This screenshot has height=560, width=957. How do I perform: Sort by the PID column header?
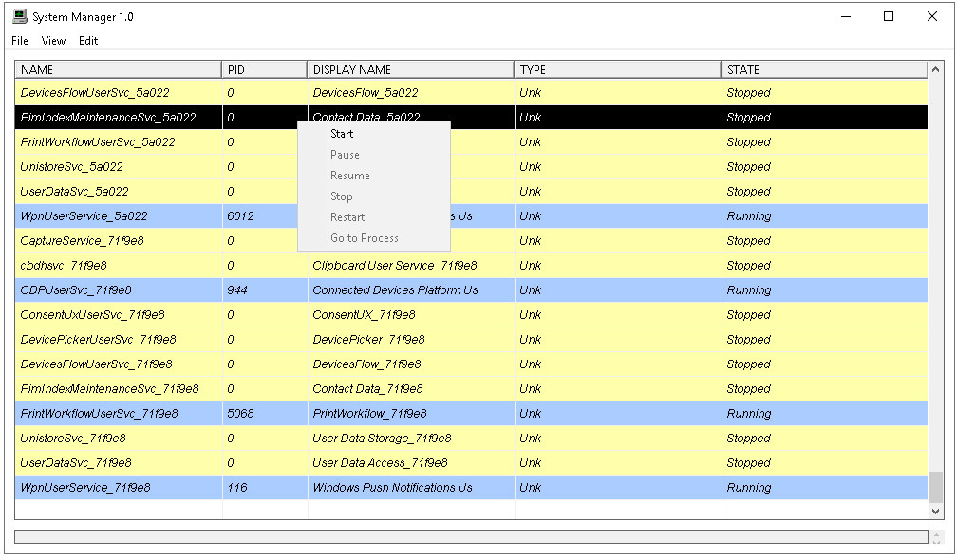(264, 69)
